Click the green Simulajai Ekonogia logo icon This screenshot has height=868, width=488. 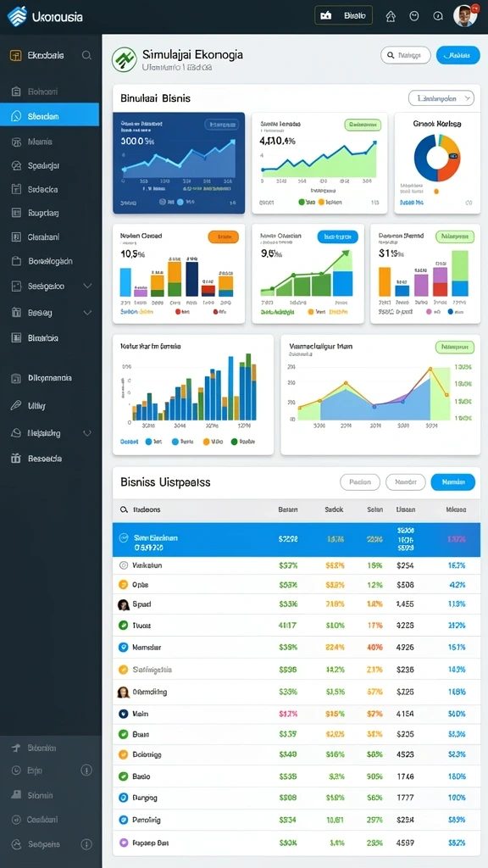[124, 59]
